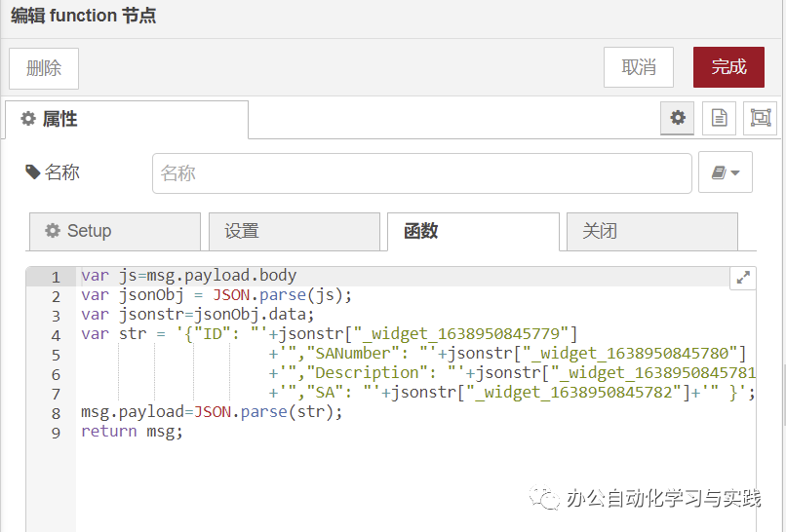Focus the 名称 name input field
Screen dimensions: 786x532
point(422,173)
